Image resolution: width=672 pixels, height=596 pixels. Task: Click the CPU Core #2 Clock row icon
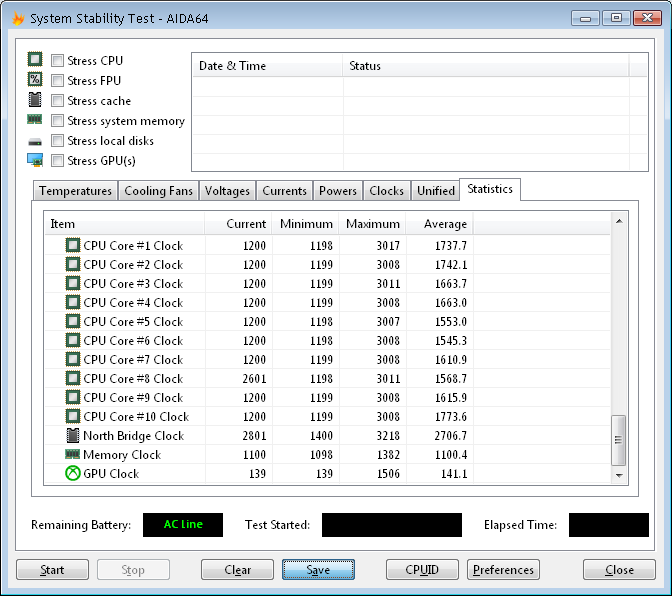[72, 264]
